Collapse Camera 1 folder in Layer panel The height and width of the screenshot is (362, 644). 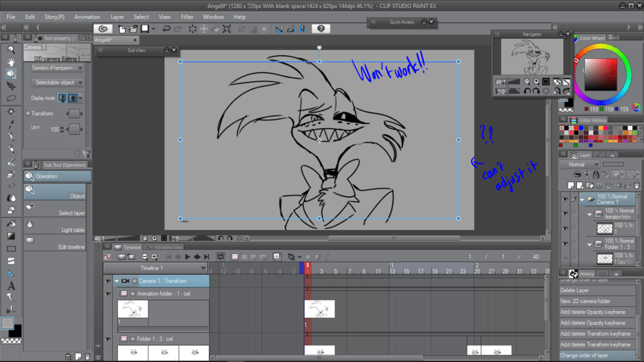pos(582,200)
